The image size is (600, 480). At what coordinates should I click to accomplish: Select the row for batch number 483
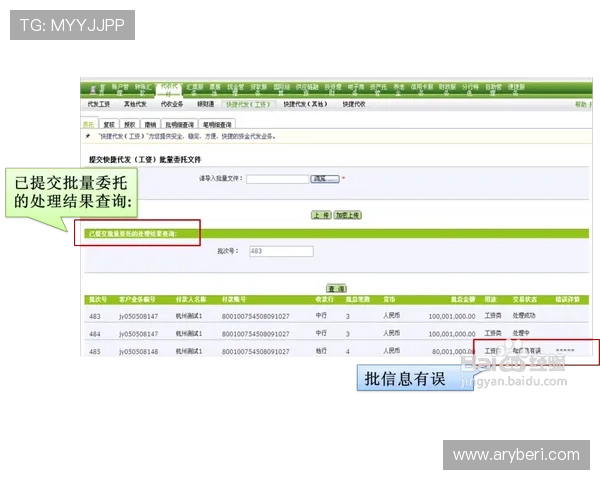[x=96, y=314]
